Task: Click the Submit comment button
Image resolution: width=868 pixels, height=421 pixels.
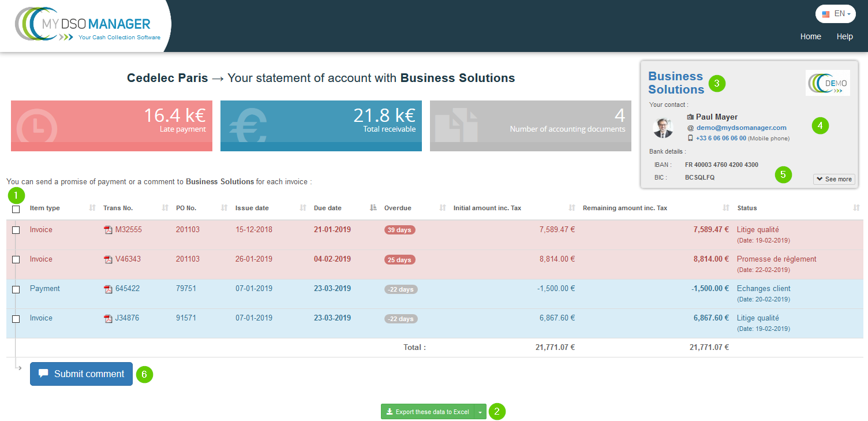Action: click(81, 374)
